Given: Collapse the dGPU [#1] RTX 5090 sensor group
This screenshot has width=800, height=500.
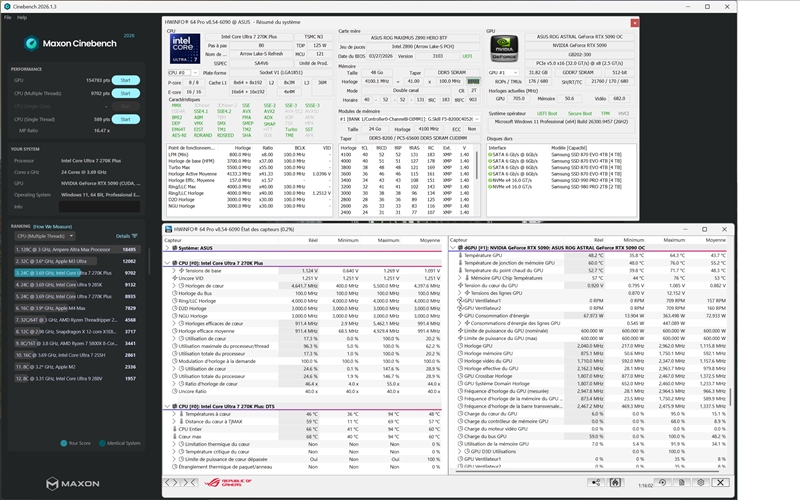Looking at the screenshot, I should tap(453, 248).
